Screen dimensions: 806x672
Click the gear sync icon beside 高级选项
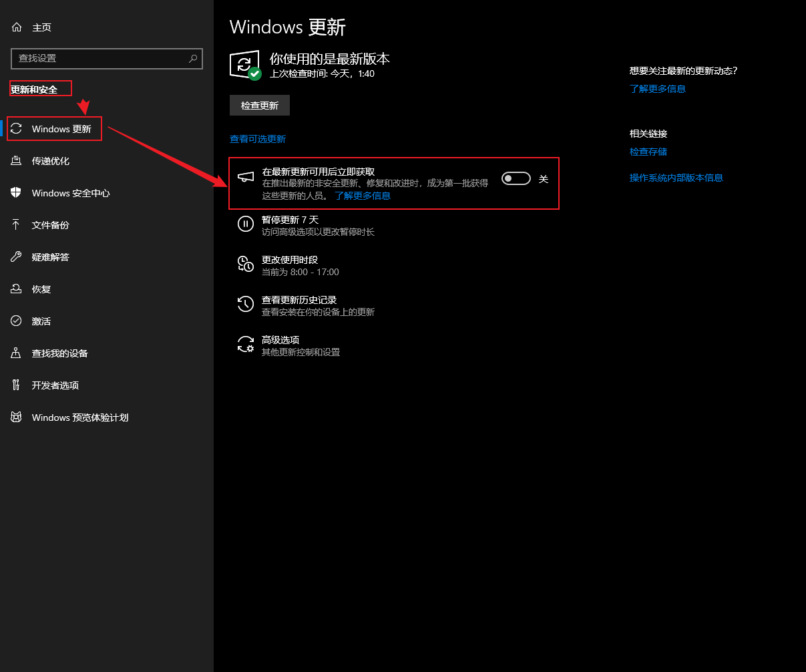(246, 345)
